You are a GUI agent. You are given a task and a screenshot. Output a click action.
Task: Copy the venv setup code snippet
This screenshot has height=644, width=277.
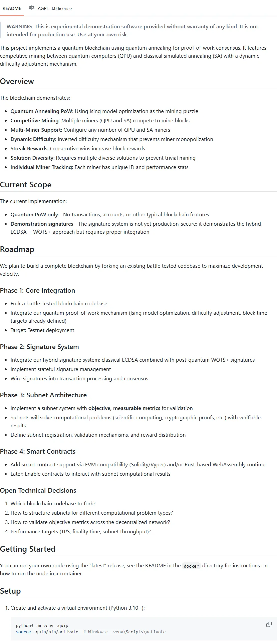[x=269, y=624]
